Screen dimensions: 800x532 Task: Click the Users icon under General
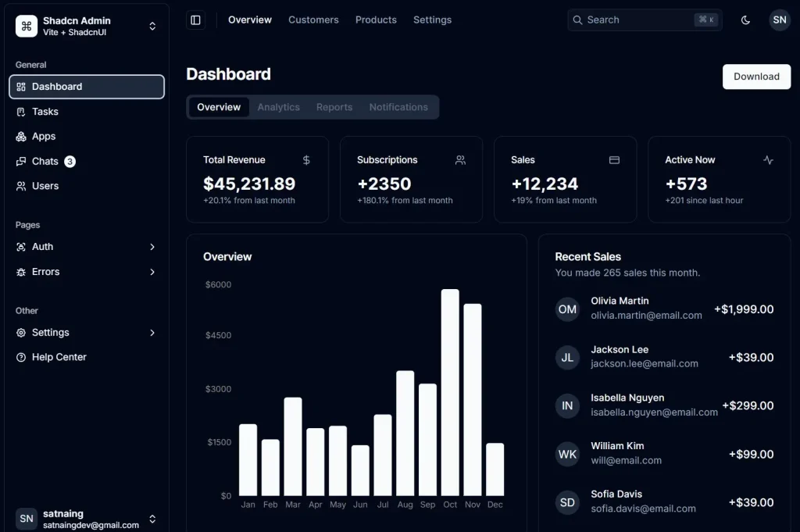[x=20, y=186]
